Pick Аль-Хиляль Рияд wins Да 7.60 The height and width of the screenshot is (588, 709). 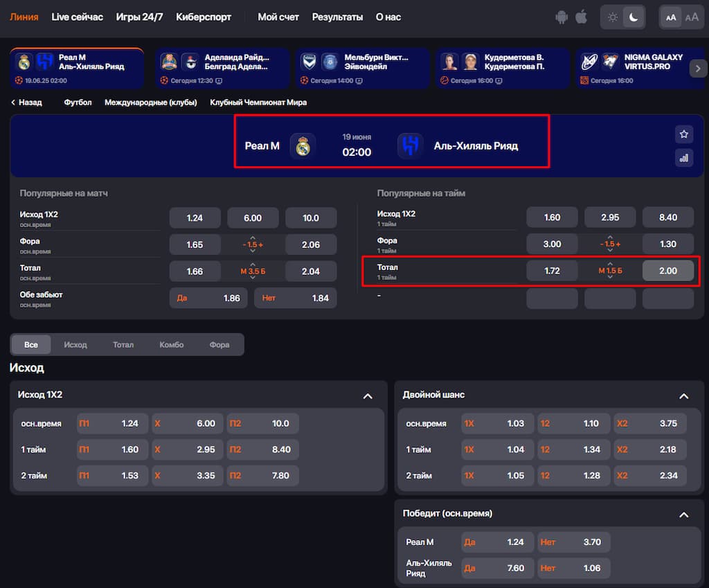[497, 568]
